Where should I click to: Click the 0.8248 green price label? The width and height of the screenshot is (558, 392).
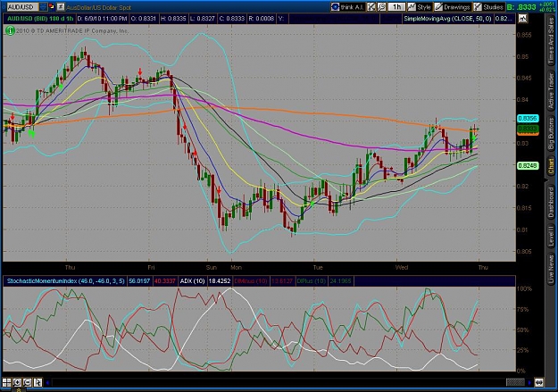pyautogui.click(x=528, y=165)
